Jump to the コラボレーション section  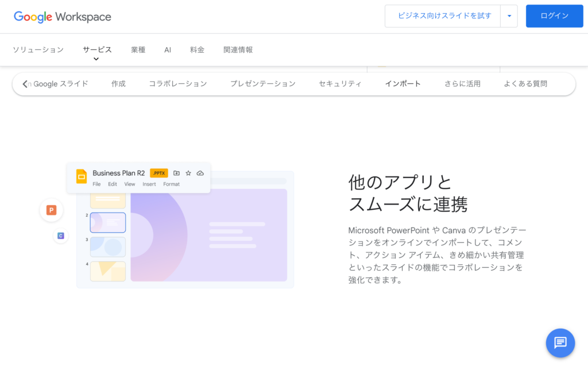[178, 84]
